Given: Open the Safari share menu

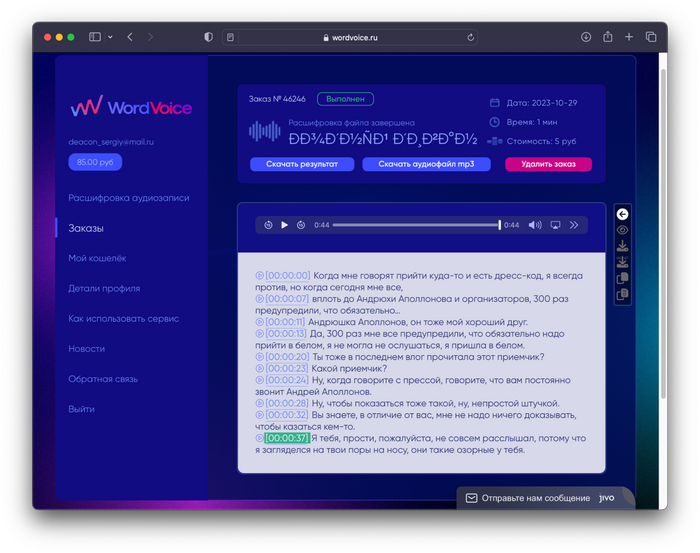Looking at the screenshot, I should point(608,37).
